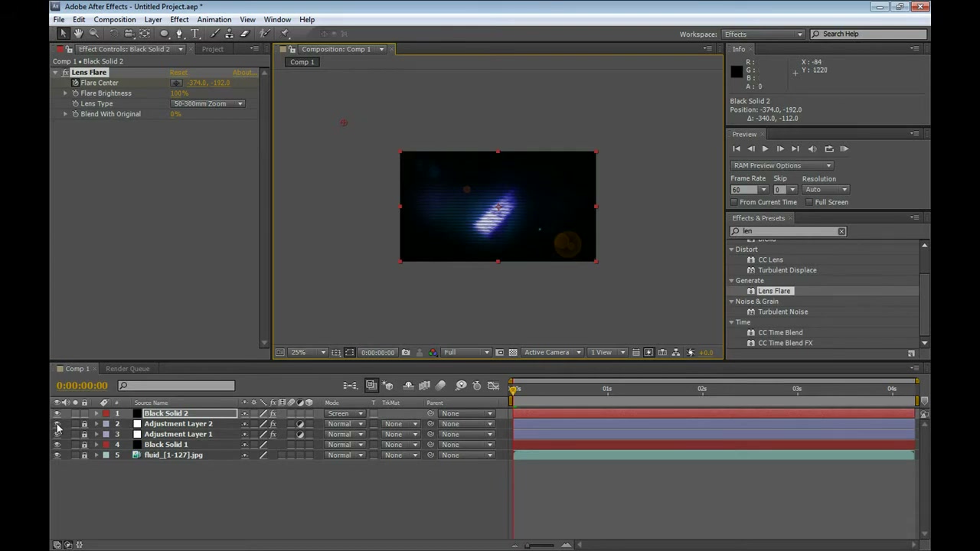This screenshot has width=980, height=551.
Task: Select the Lens Flare effect preset
Action: 774,292
